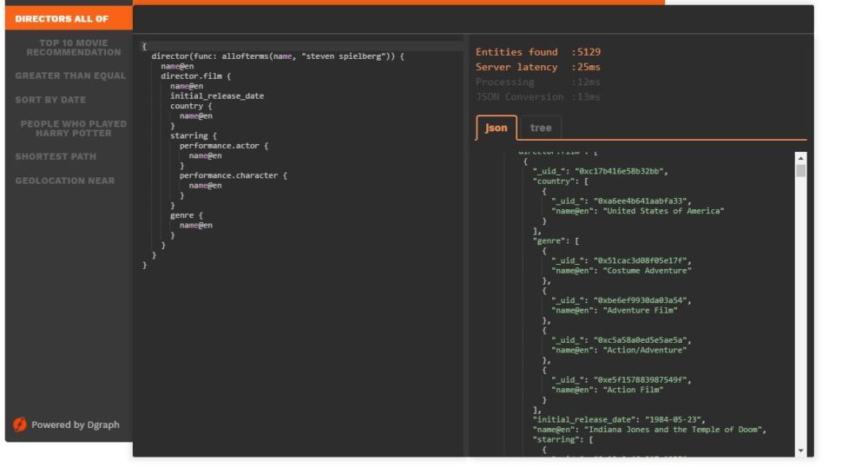Place cursor on initial_release_date query line

click(x=216, y=96)
